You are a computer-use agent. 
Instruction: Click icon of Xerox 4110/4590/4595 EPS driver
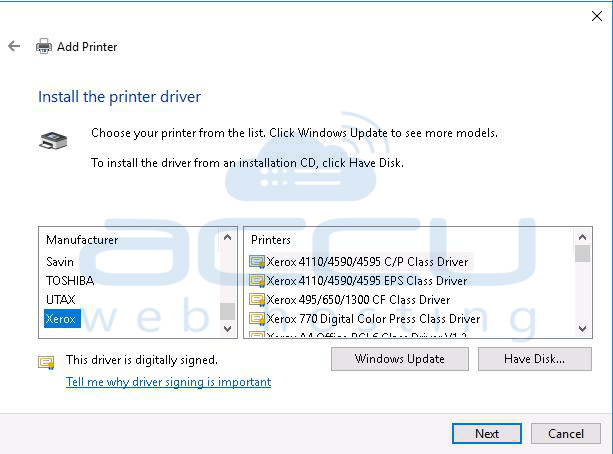(257, 280)
